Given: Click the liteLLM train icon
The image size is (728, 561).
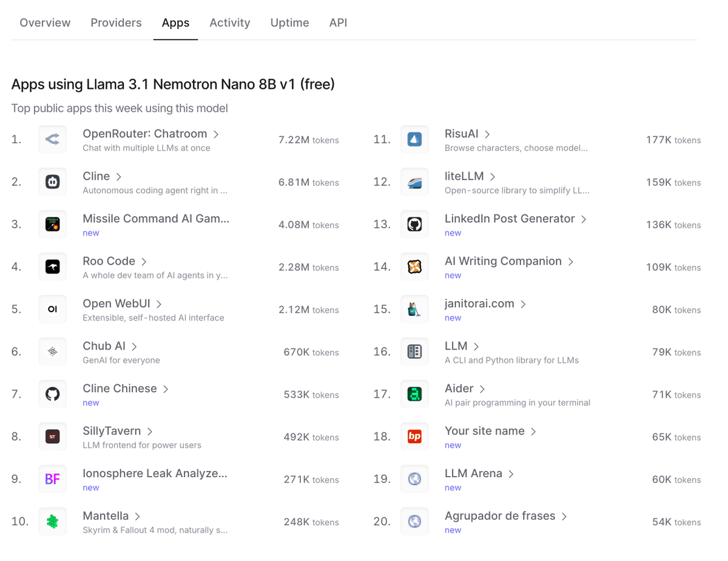Looking at the screenshot, I should pyautogui.click(x=415, y=182).
